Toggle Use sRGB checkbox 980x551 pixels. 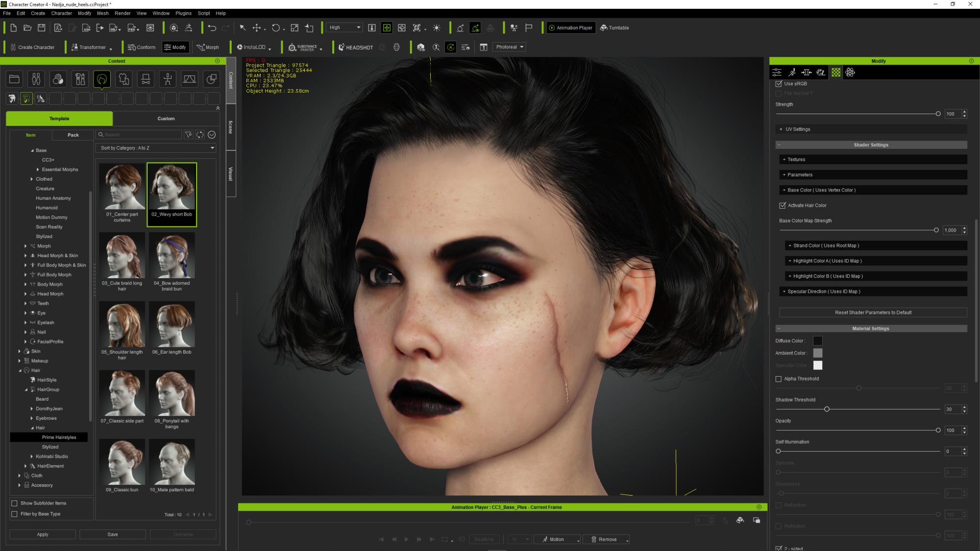(x=779, y=84)
